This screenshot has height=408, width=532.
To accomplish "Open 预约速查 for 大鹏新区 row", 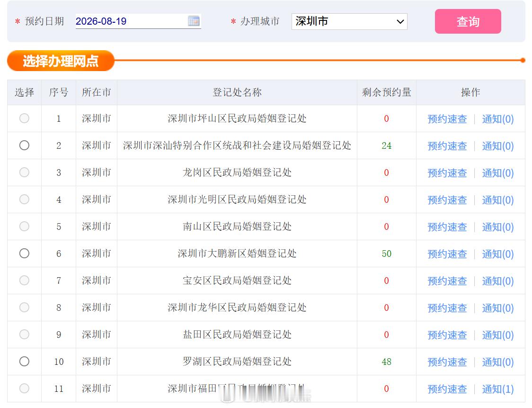I will tap(447, 254).
